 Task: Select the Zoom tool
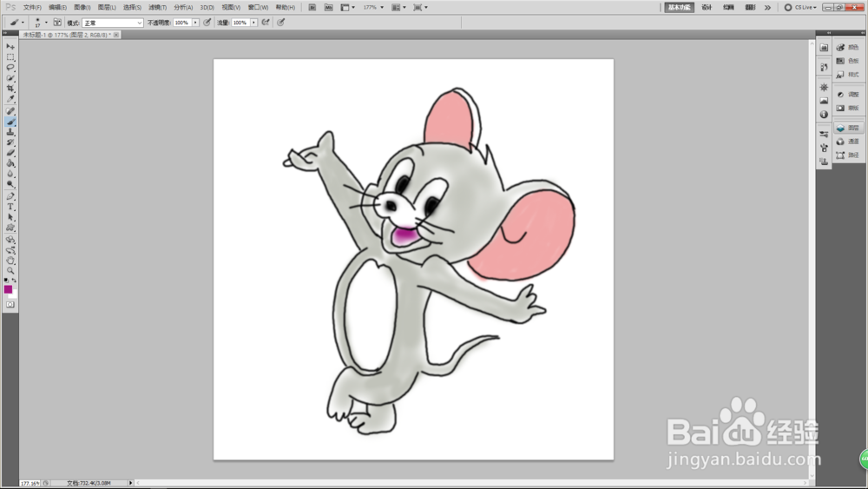(10, 271)
